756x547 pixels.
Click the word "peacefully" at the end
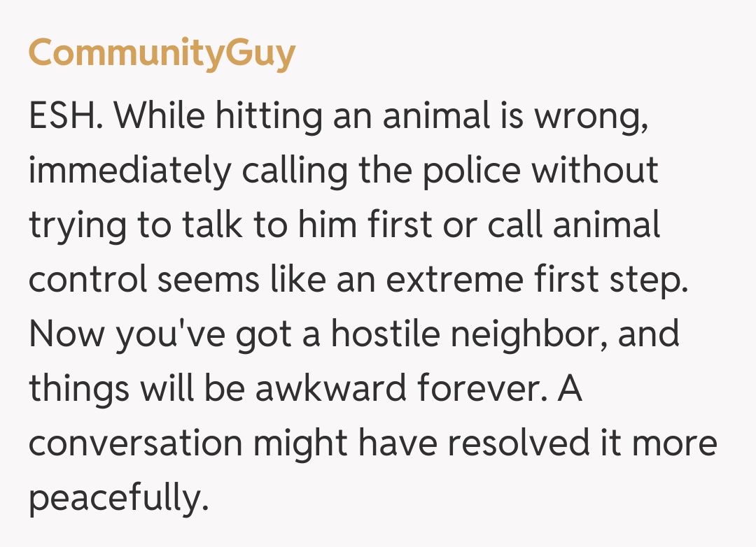click(119, 498)
